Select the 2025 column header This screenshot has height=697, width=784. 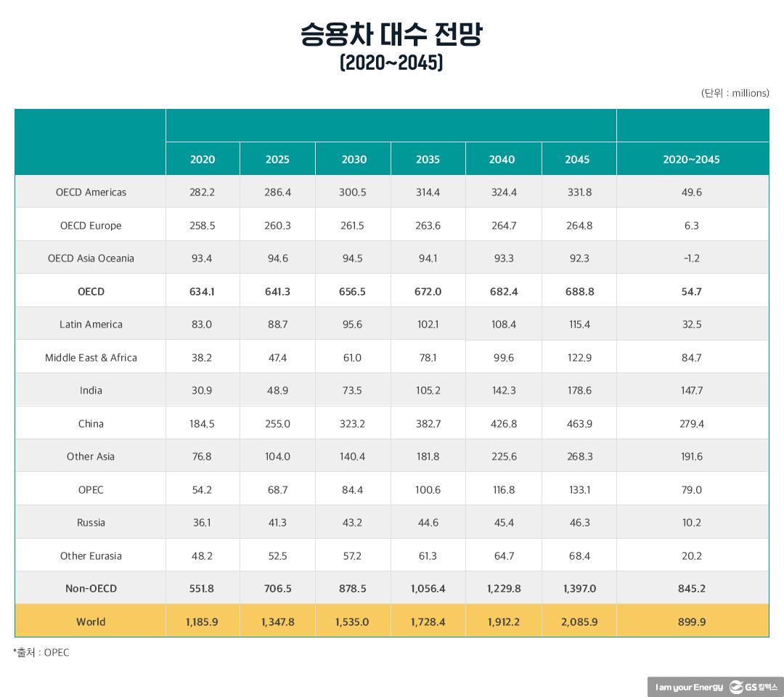(x=277, y=158)
